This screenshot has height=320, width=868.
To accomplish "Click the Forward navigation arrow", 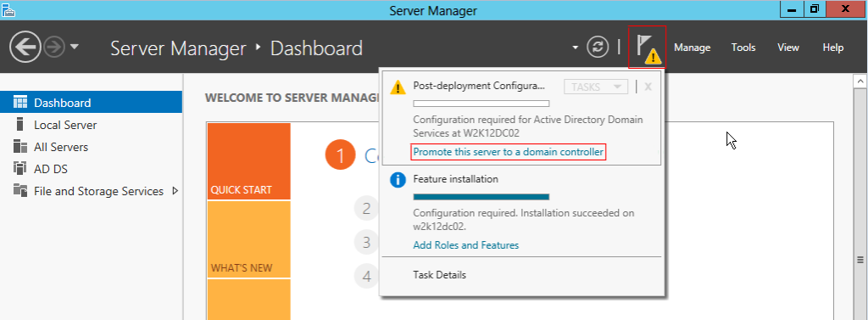I will [54, 48].
